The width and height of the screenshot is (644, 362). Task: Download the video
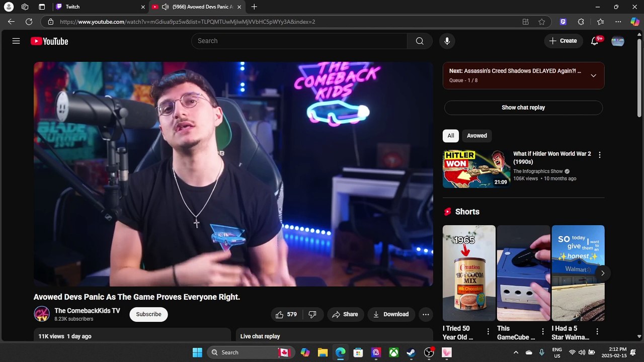[391, 314]
